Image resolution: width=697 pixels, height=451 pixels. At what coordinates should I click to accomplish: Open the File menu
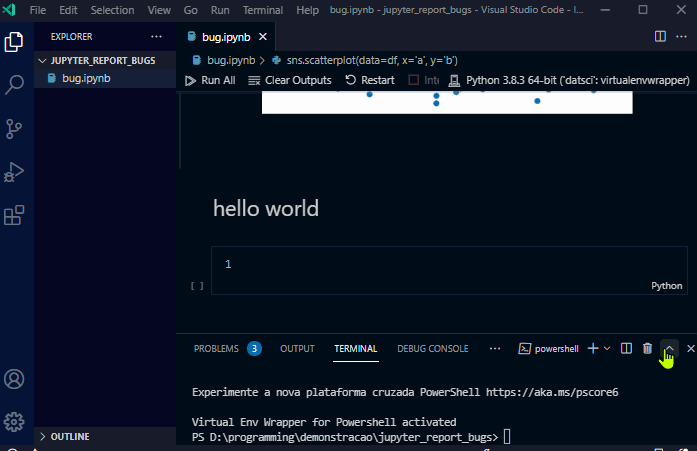(38, 10)
